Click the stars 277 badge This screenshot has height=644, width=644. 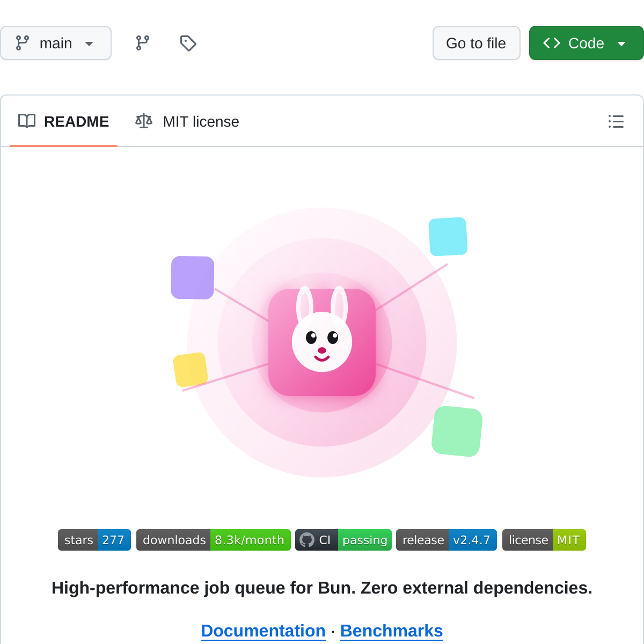pyautogui.click(x=94, y=540)
